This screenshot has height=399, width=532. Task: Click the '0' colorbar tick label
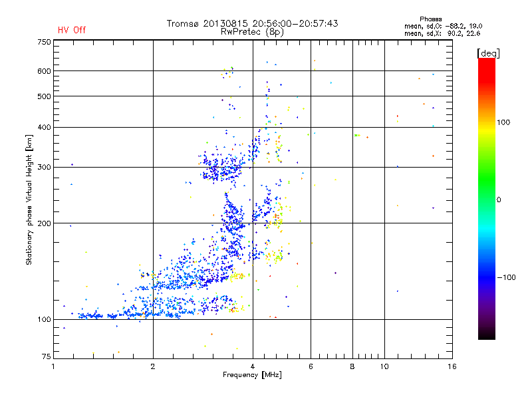tap(498, 200)
